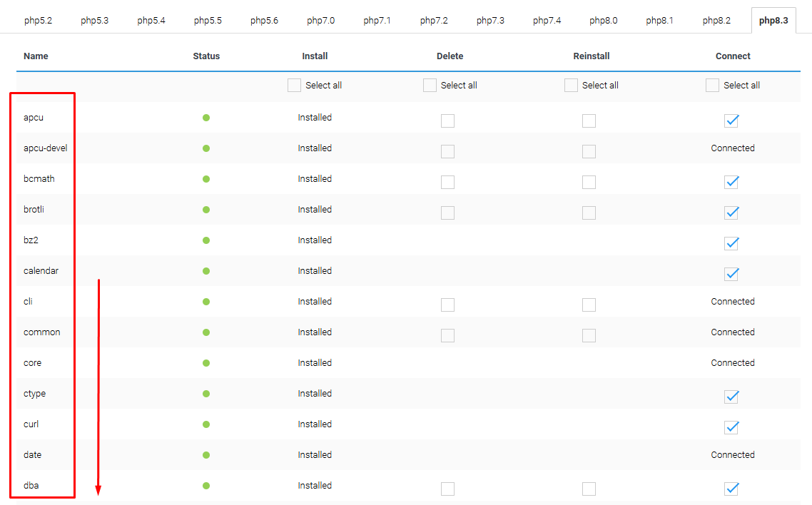Disconnect brotli via Connect checkbox
812x505 pixels.
coord(731,213)
